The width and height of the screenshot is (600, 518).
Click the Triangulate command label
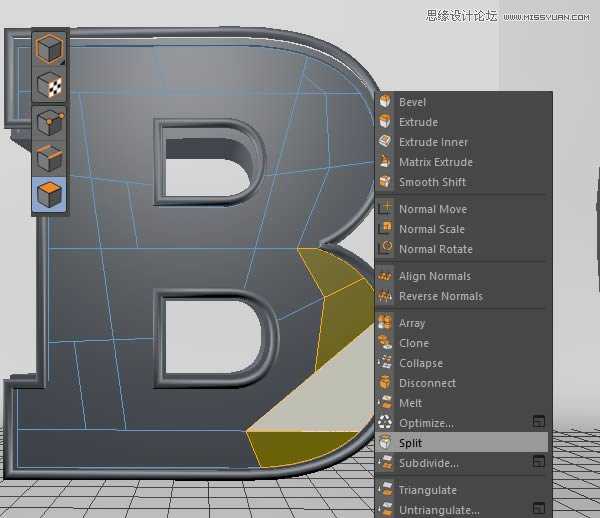(427, 490)
